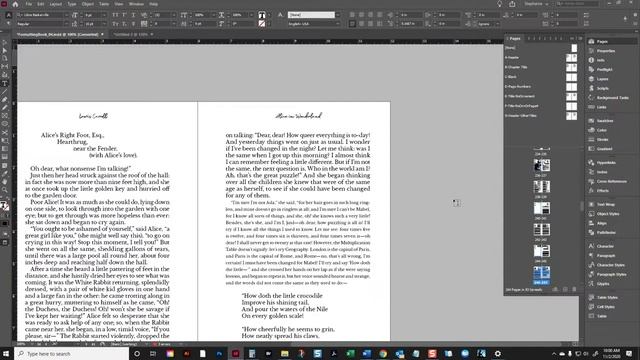Select the Zoom tool in the toolbox
The image size is (640, 360).
click(x=4, y=190)
